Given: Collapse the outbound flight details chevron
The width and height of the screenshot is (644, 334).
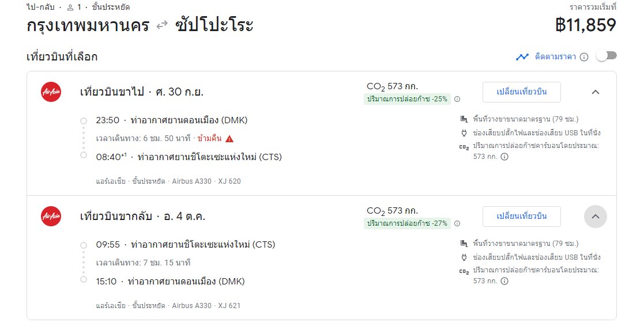Looking at the screenshot, I should click(x=595, y=92).
